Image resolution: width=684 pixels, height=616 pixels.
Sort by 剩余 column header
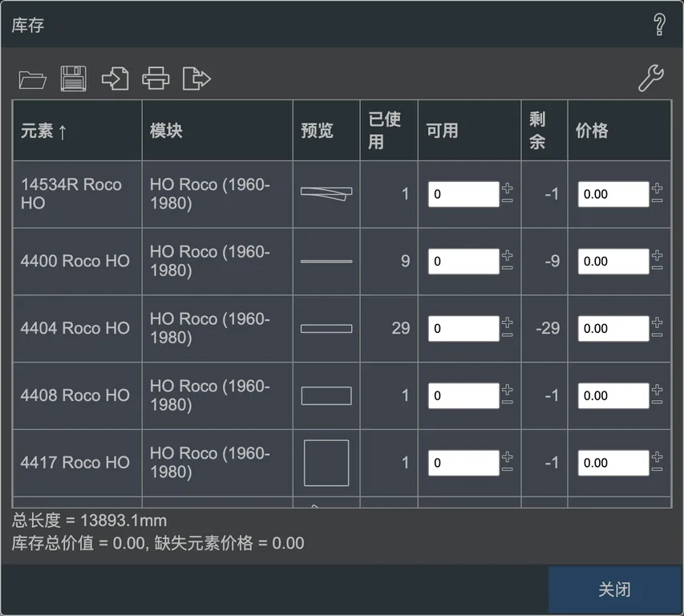pyautogui.click(x=544, y=131)
